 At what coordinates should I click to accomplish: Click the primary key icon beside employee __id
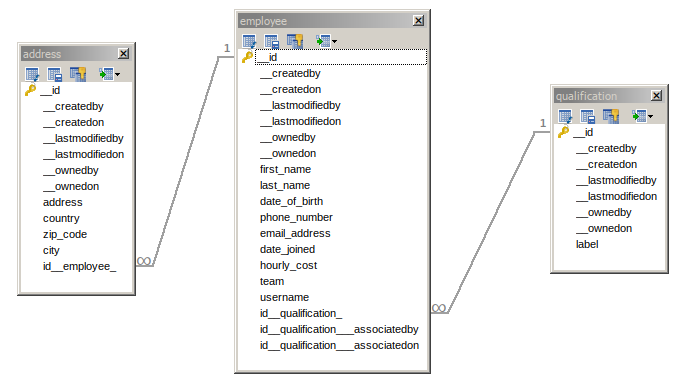[247, 57]
